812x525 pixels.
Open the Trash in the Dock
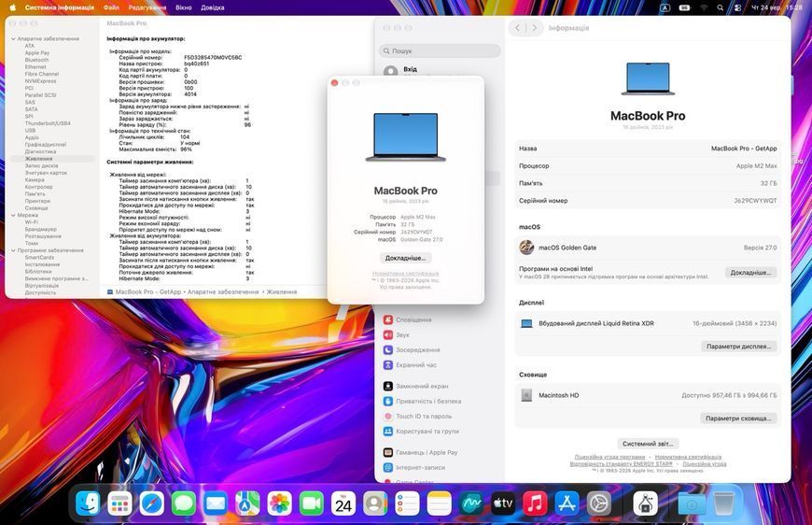[723, 504]
